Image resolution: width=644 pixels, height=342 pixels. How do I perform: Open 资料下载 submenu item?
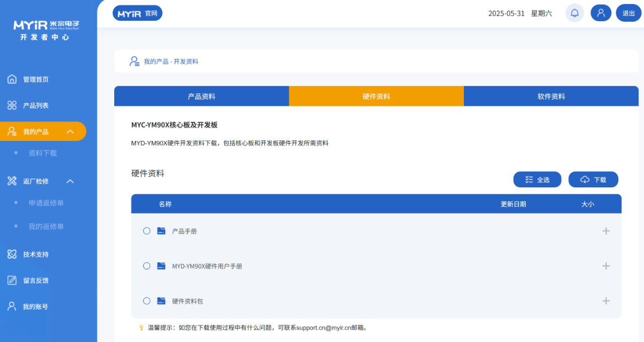[x=43, y=153]
